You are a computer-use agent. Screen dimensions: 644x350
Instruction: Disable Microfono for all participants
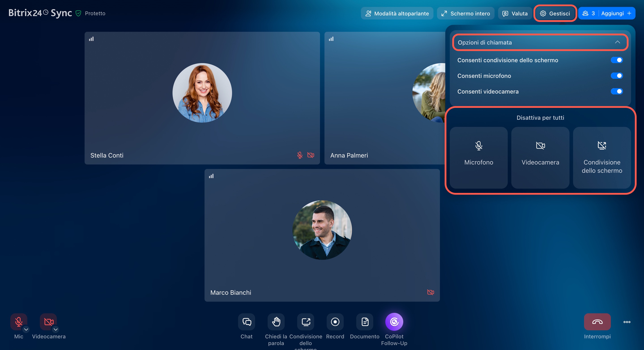tap(478, 158)
